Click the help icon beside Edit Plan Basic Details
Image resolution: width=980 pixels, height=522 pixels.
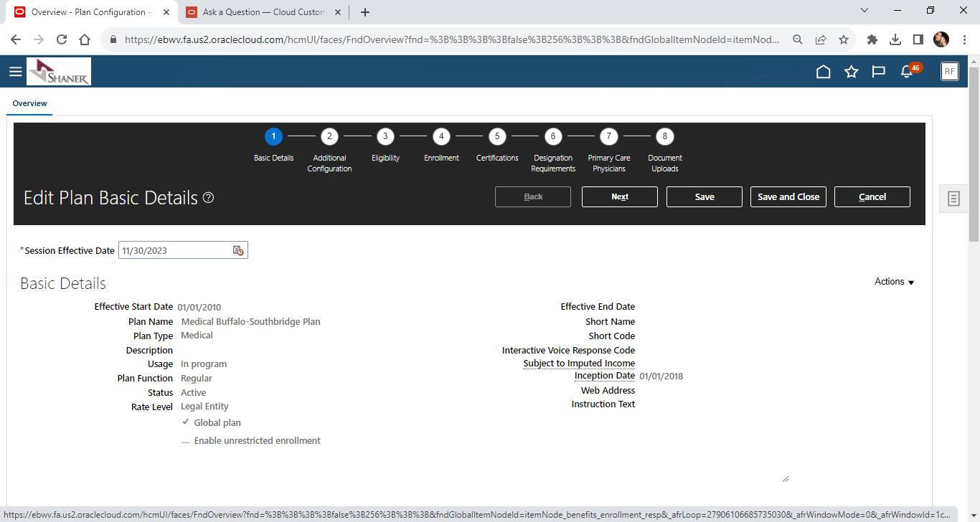coord(208,198)
